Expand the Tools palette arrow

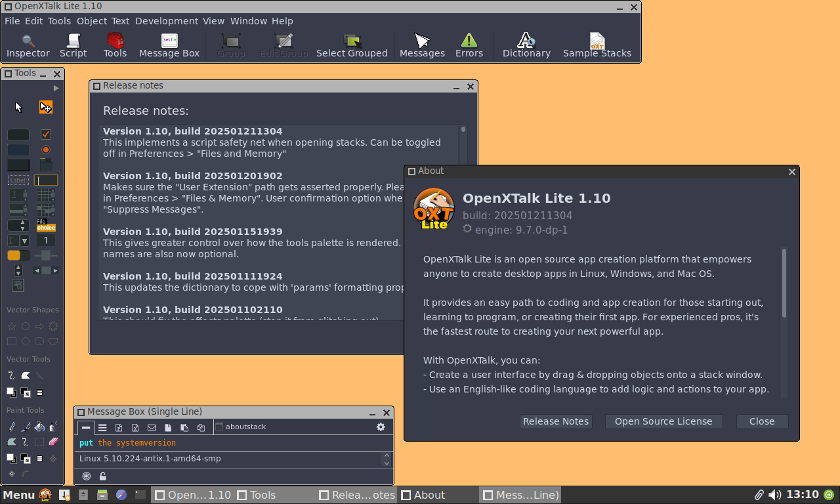pyautogui.click(x=56, y=88)
